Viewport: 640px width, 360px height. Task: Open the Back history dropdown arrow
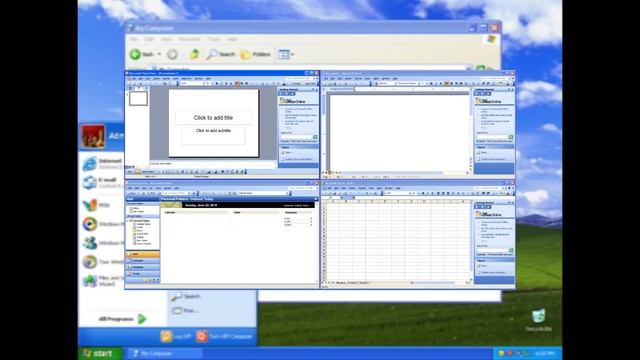click(x=160, y=54)
